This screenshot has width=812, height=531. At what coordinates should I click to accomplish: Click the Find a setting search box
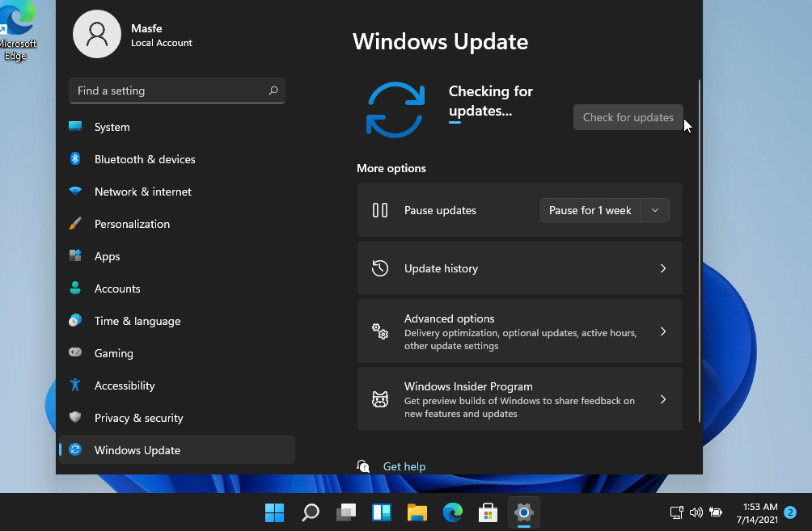tap(176, 91)
